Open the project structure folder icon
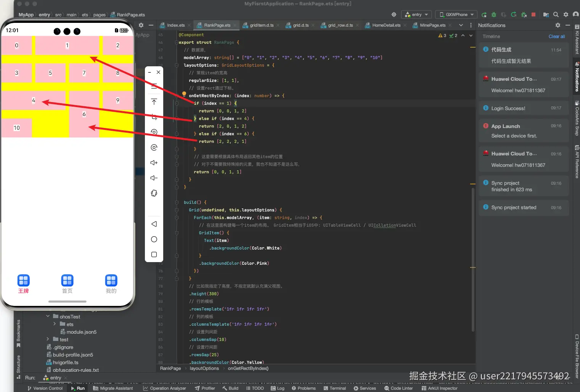 (x=546, y=14)
